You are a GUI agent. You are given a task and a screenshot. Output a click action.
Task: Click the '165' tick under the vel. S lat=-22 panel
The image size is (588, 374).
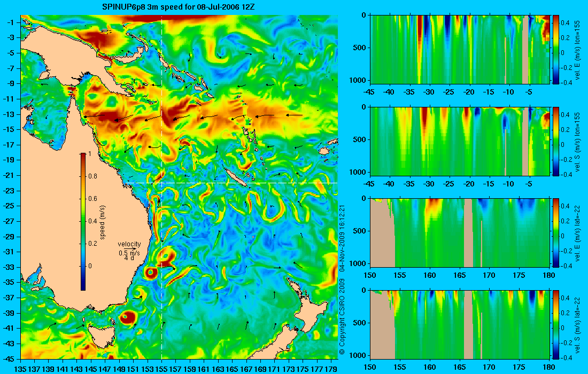tap(459, 367)
